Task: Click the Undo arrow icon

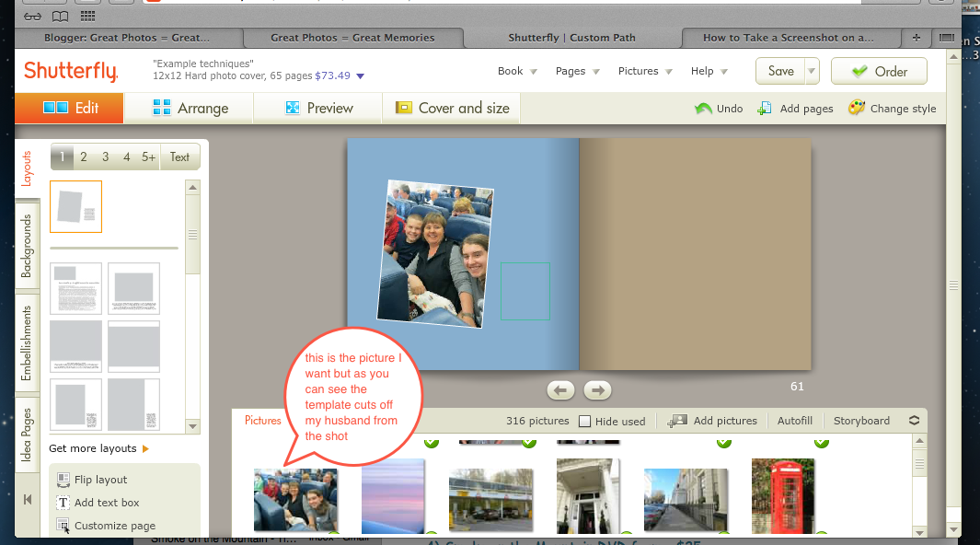Action: (x=703, y=108)
